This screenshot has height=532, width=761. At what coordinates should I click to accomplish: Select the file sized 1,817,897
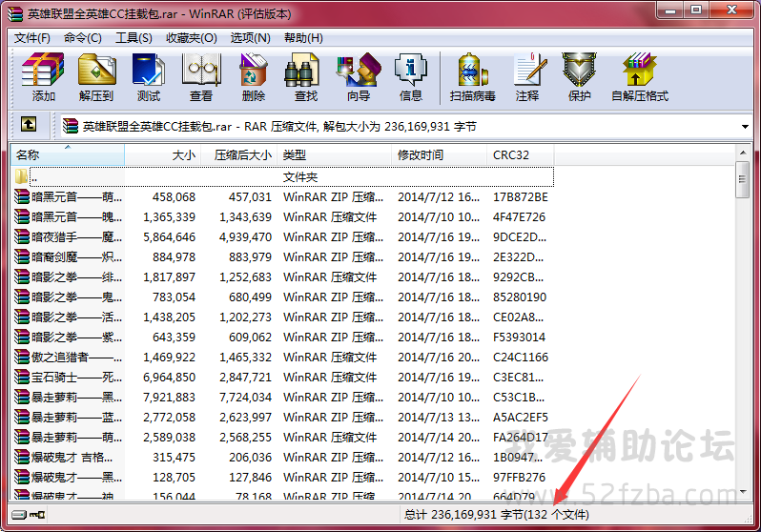coord(283,276)
